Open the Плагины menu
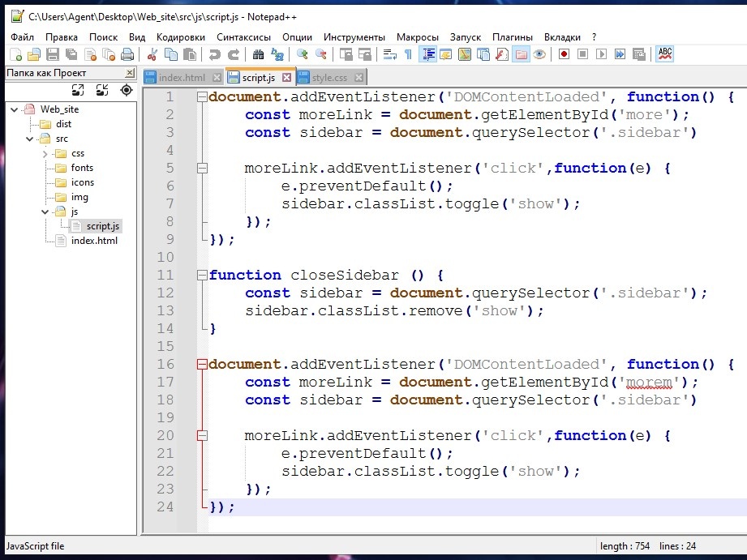747x560 pixels. click(x=512, y=36)
